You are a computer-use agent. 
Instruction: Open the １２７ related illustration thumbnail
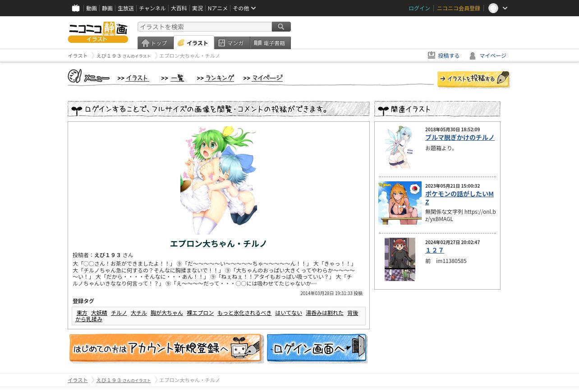pos(400,259)
